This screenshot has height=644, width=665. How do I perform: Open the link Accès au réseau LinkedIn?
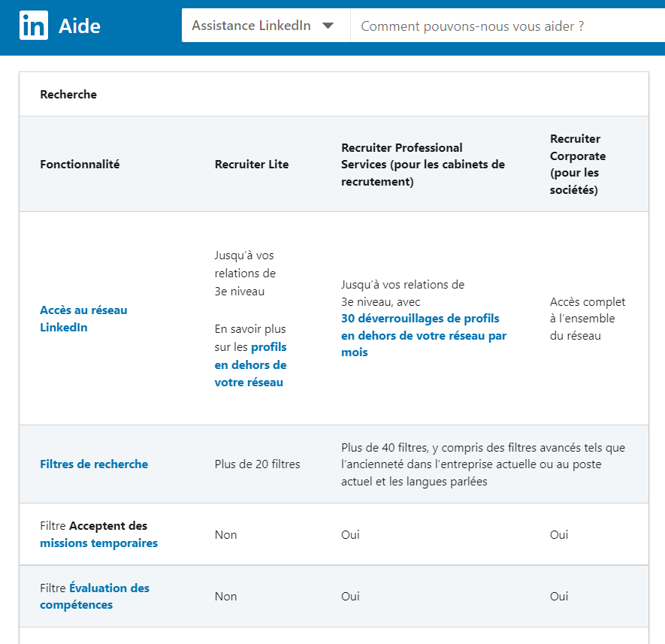pos(83,319)
